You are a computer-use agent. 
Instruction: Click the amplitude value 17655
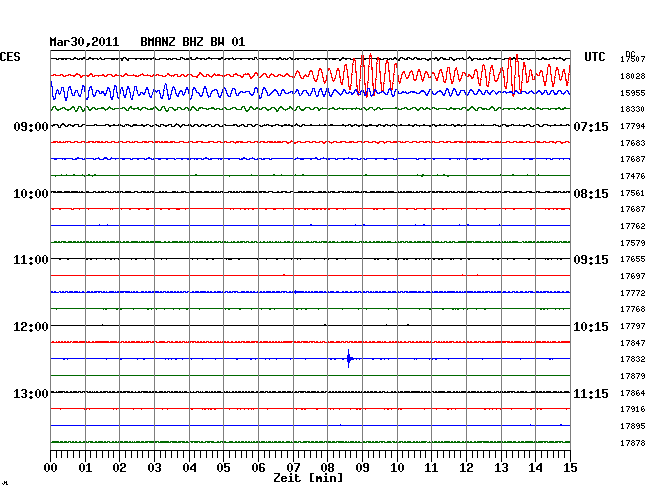coord(633,259)
